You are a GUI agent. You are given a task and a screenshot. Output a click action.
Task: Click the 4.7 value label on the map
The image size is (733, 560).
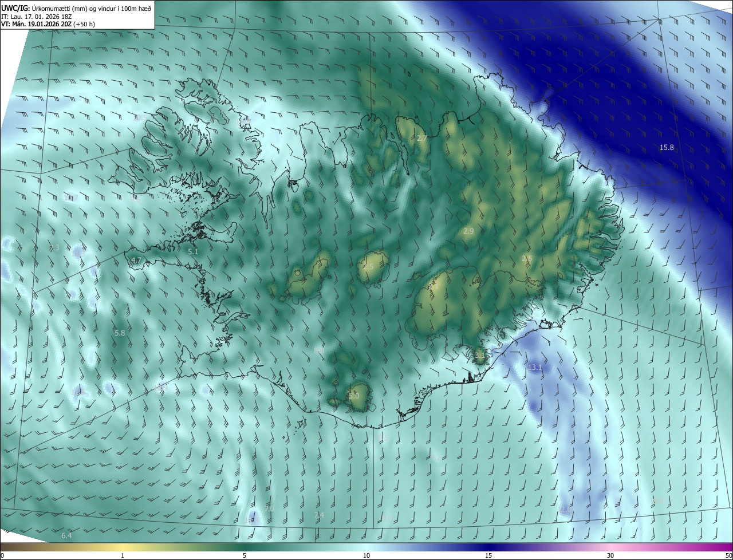click(136, 260)
